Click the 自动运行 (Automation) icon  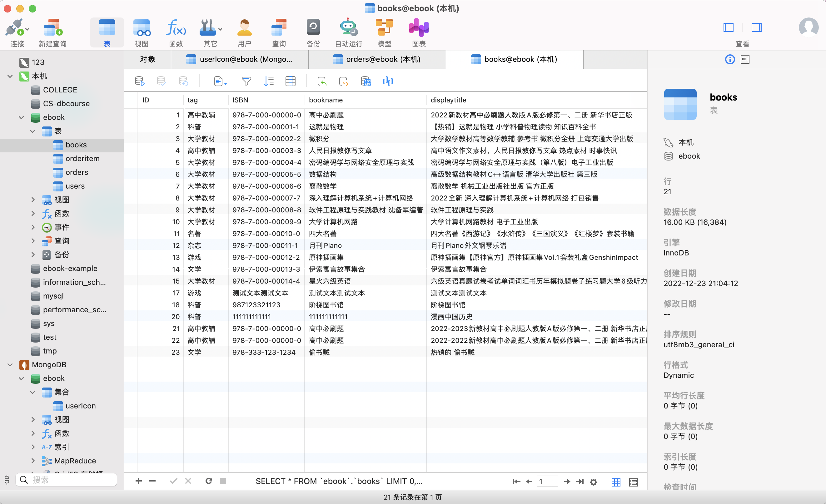point(348,32)
